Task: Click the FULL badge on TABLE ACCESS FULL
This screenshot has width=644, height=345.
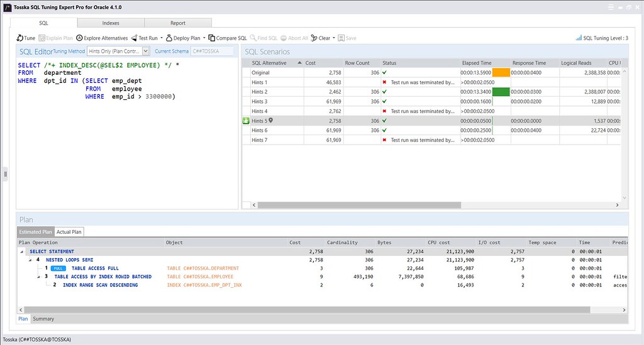Action: click(58, 268)
